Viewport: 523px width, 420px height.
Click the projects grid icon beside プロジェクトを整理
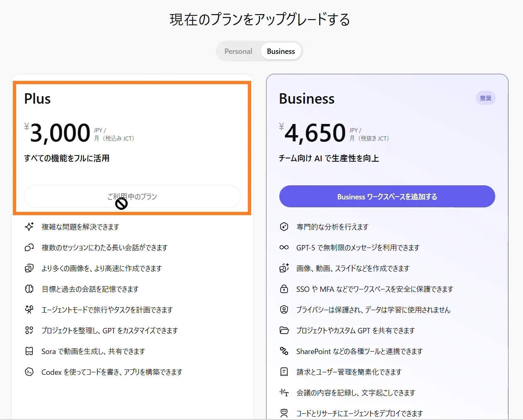[29, 330]
